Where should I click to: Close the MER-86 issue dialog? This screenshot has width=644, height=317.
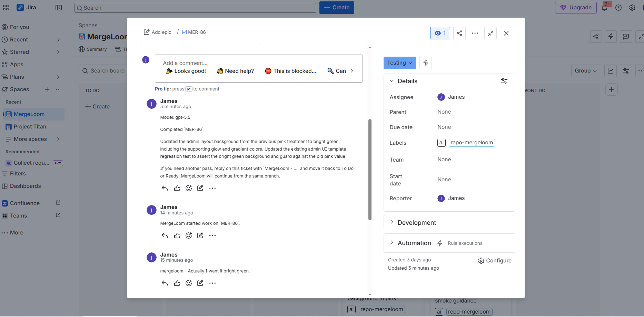506,33
